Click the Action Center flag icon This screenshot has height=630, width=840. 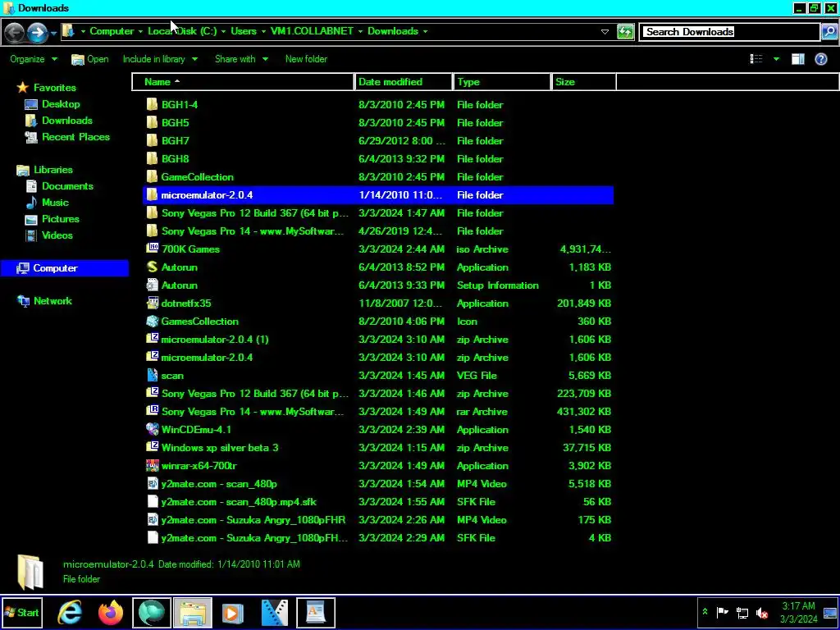click(722, 612)
